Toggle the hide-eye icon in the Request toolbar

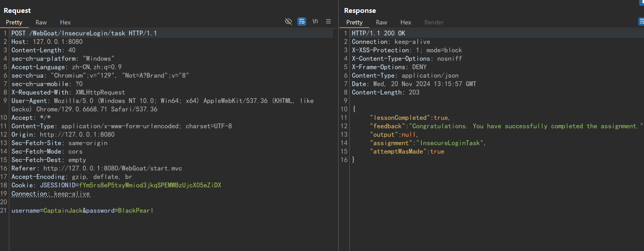[x=288, y=21]
